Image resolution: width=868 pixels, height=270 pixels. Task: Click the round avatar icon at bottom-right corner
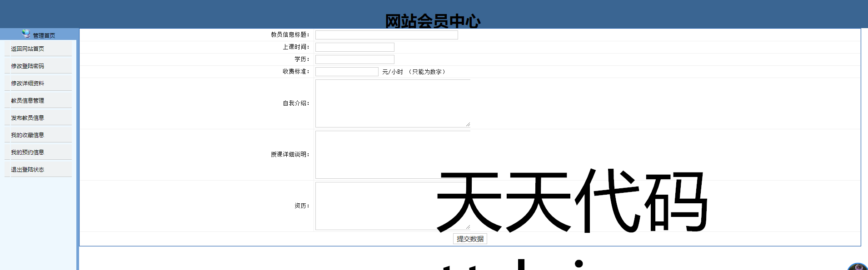(858, 267)
